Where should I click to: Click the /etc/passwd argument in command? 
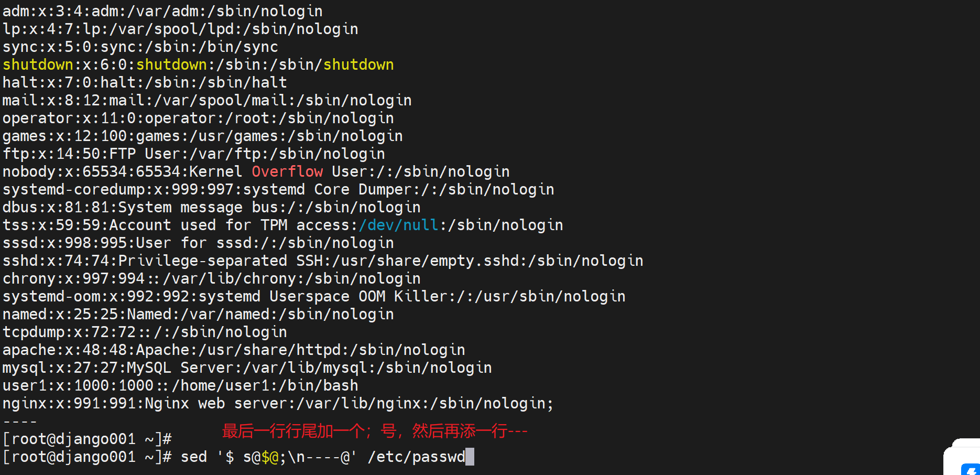point(416,457)
